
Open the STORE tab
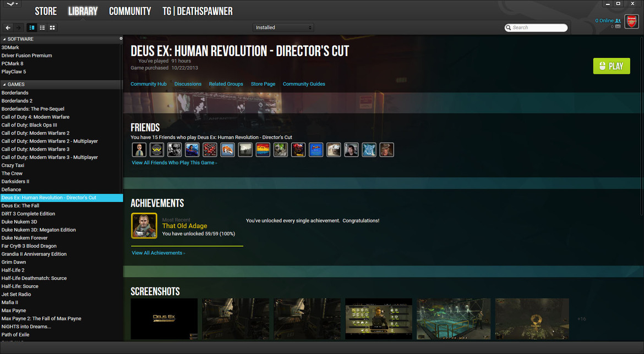coord(46,11)
